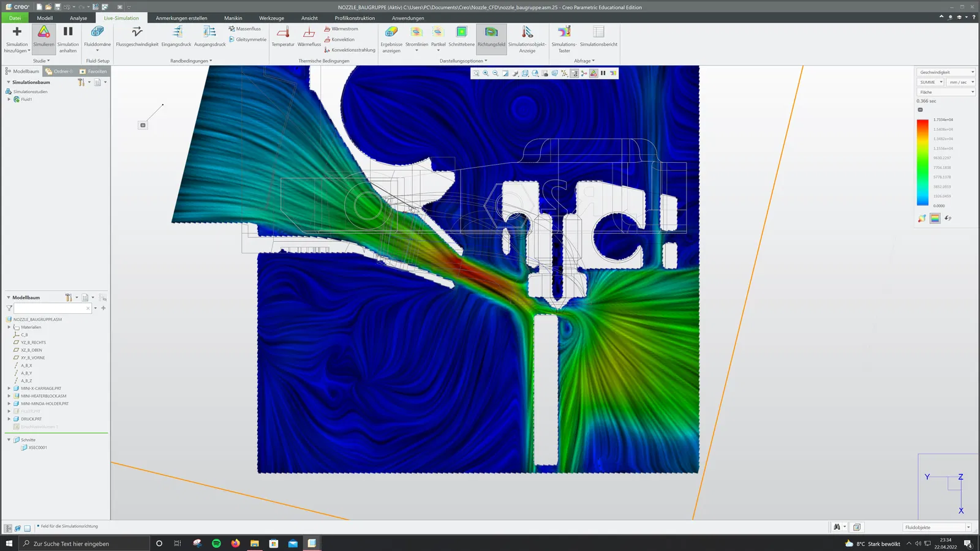Open Simulationsobjekt-Anzeige options
980x551 pixels.
point(527,39)
